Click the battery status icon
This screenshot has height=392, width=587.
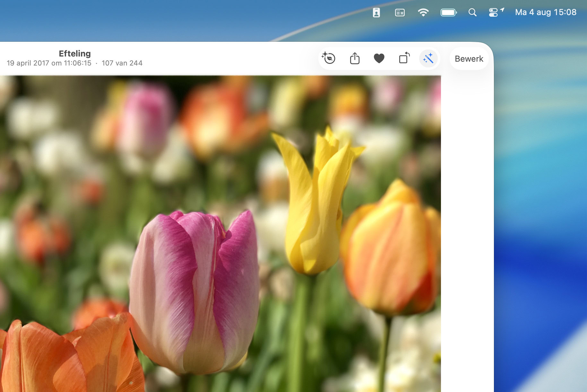[x=448, y=13]
